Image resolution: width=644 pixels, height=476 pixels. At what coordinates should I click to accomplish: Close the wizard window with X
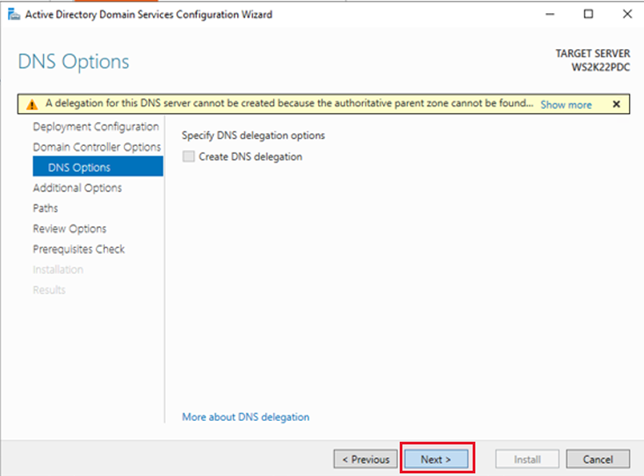(627, 14)
